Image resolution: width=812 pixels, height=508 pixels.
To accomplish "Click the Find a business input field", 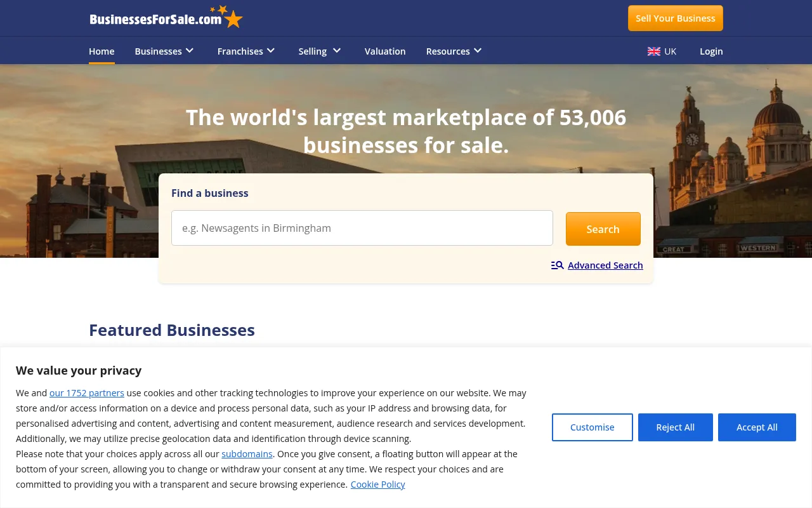I will coord(362,228).
